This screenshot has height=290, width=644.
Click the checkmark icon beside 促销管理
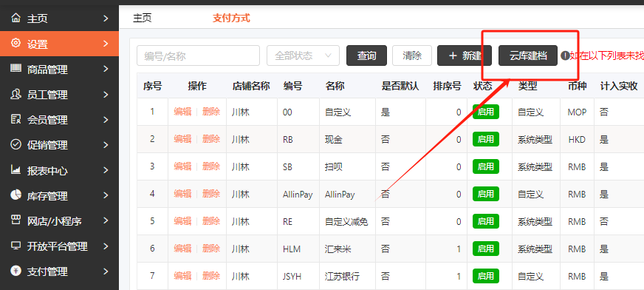(x=16, y=145)
